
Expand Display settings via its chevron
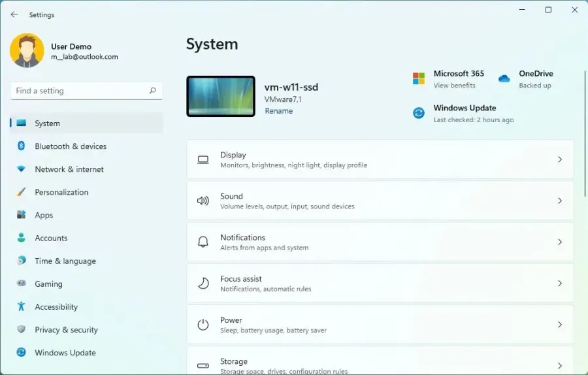[559, 160]
